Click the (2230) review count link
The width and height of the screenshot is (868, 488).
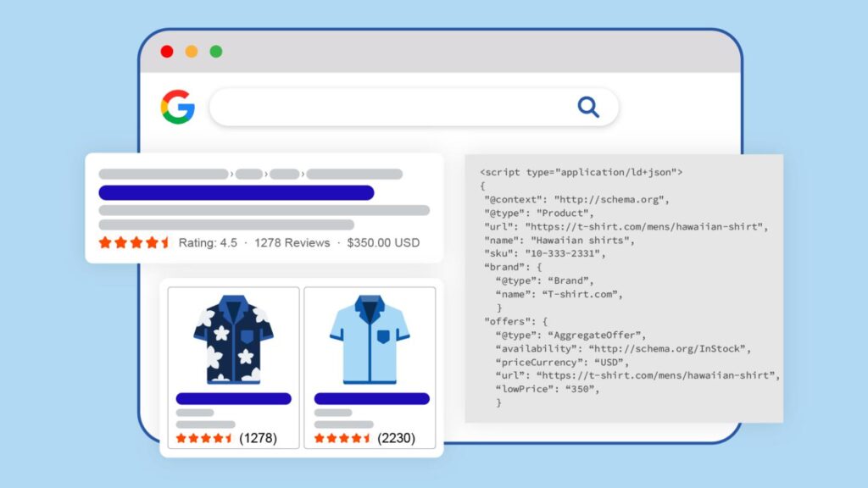(x=395, y=439)
